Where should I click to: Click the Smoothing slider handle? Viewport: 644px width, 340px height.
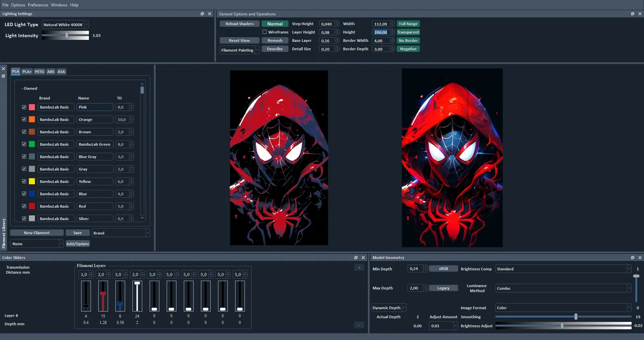576,317
